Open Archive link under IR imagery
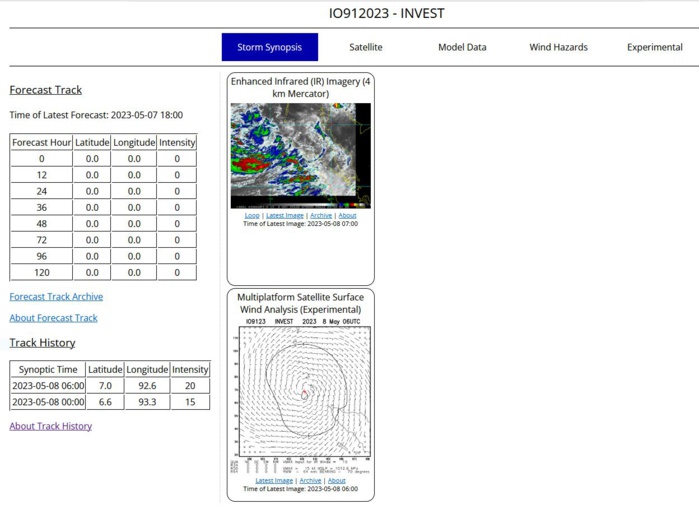699x509 pixels. tap(321, 215)
